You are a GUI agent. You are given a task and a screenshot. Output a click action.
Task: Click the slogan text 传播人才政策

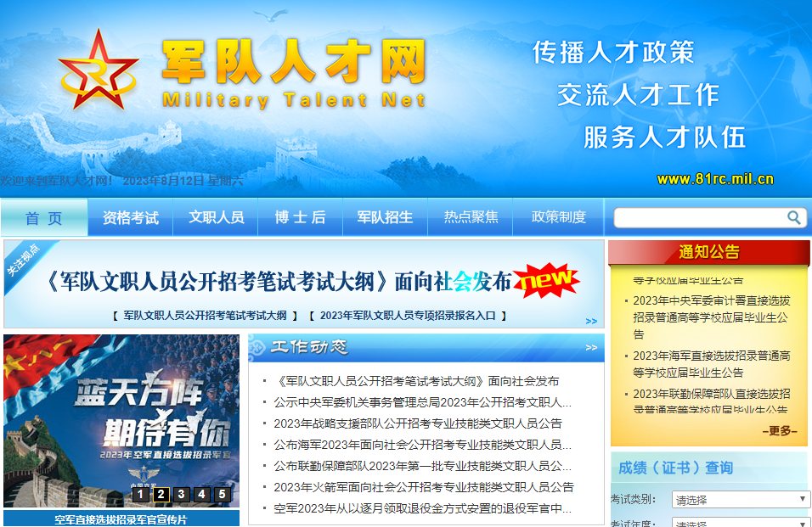pyautogui.click(x=613, y=53)
